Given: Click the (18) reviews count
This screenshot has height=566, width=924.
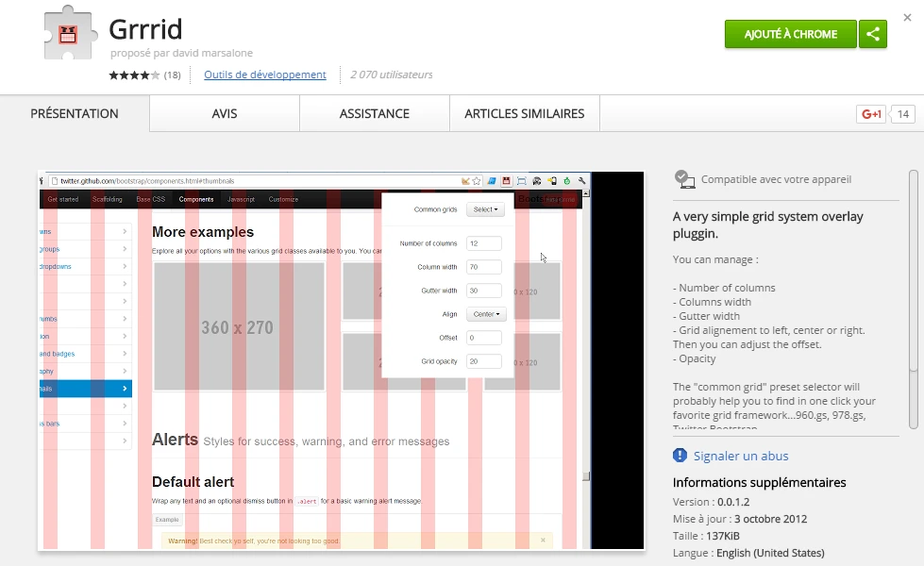Looking at the screenshot, I should 172,75.
